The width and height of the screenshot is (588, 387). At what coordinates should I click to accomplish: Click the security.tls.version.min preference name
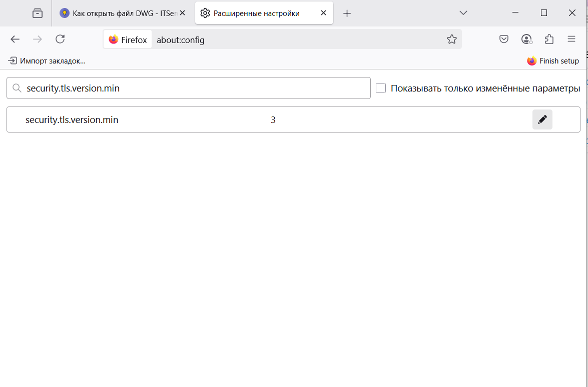pos(72,120)
